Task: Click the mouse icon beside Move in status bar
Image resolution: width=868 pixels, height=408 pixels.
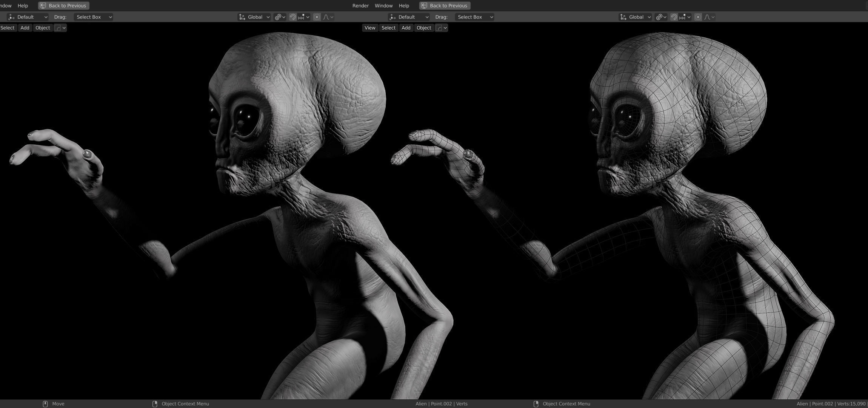Action: tap(45, 404)
